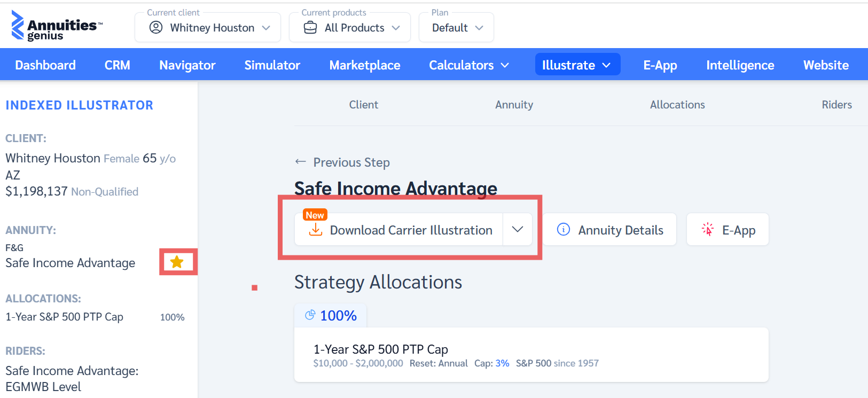Click the download icon on Download Carrier Illustration
The image size is (868, 398).
316,230
